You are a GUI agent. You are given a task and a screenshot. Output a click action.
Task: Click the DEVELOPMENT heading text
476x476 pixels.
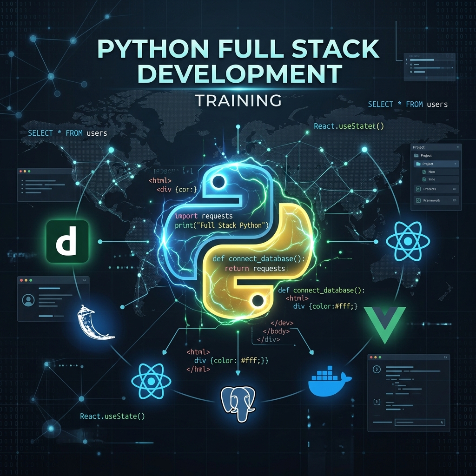(x=240, y=73)
